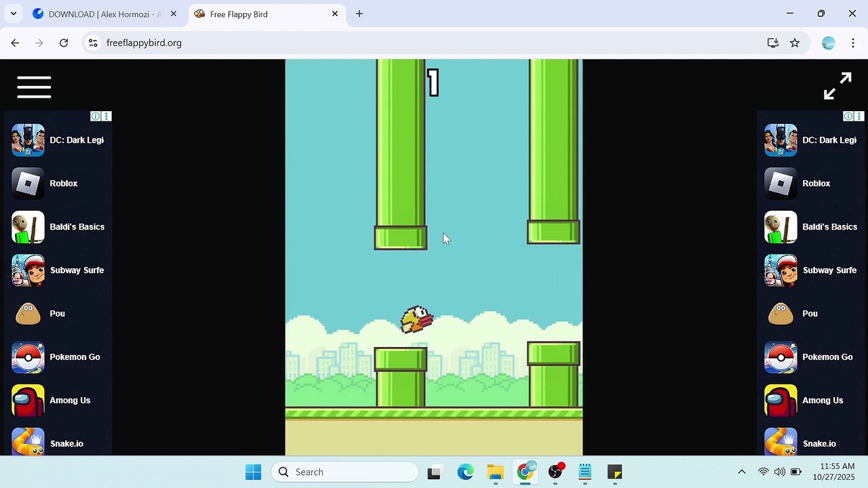
Task: Click the Windows Start button
Action: [253, 472]
